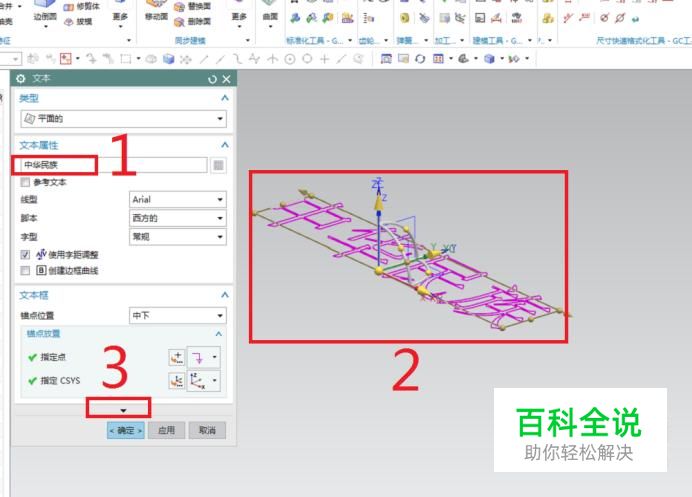This screenshot has width=692, height=497.
Task: Open the Text dialog settings gear
Action: coord(21,79)
